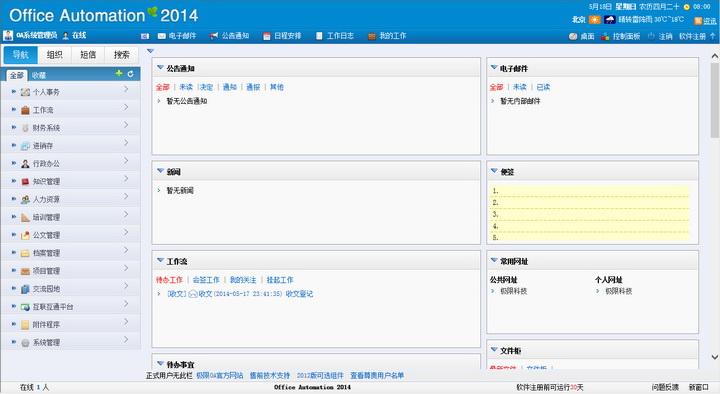Refresh the navigation menu with circular arrow icon
Viewport: 720px width, 394px height.
(x=130, y=73)
